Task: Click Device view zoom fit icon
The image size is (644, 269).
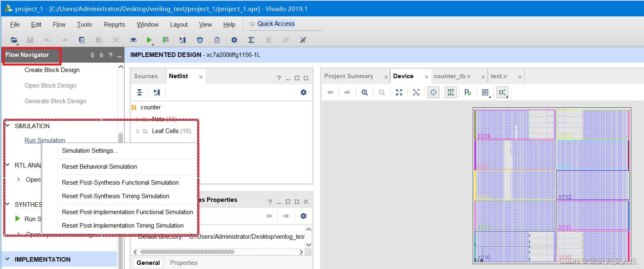Action: (x=399, y=93)
